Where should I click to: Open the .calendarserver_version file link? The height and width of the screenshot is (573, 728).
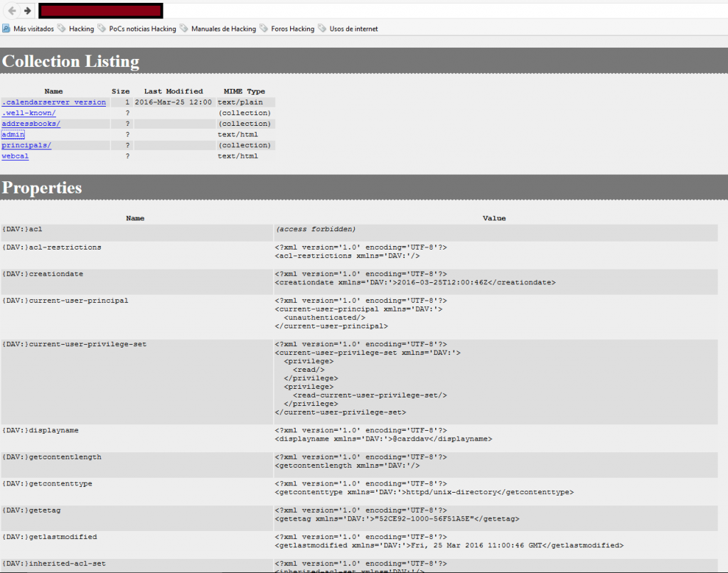tap(53, 102)
